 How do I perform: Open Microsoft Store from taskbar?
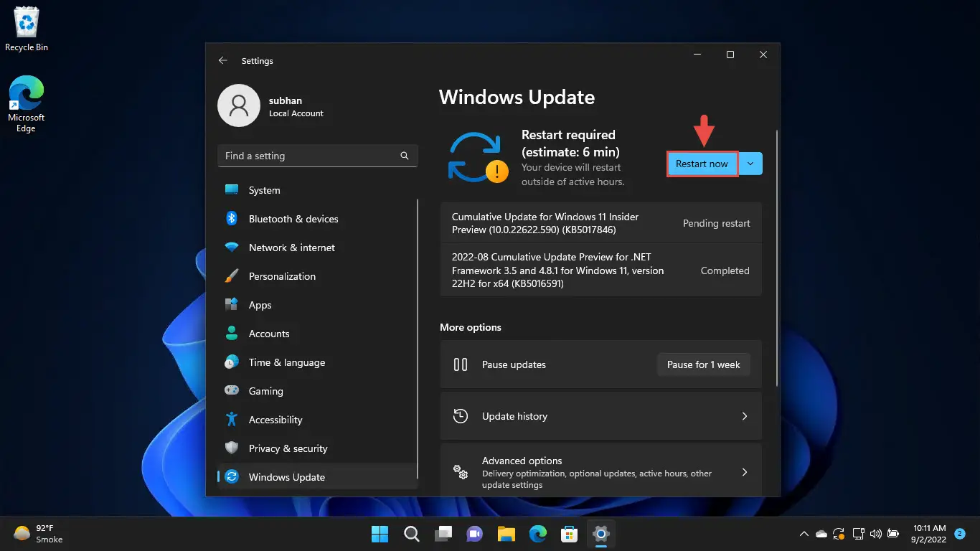[570, 534]
